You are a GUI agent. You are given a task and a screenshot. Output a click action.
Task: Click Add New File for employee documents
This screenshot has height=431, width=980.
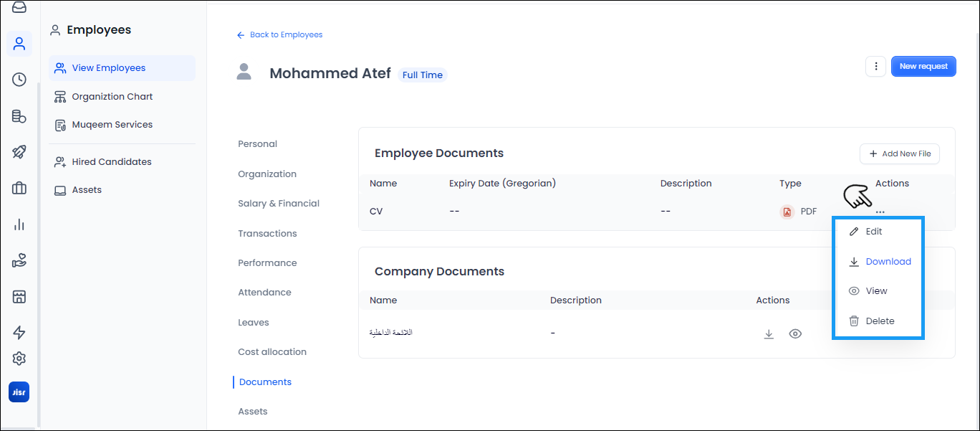point(899,153)
